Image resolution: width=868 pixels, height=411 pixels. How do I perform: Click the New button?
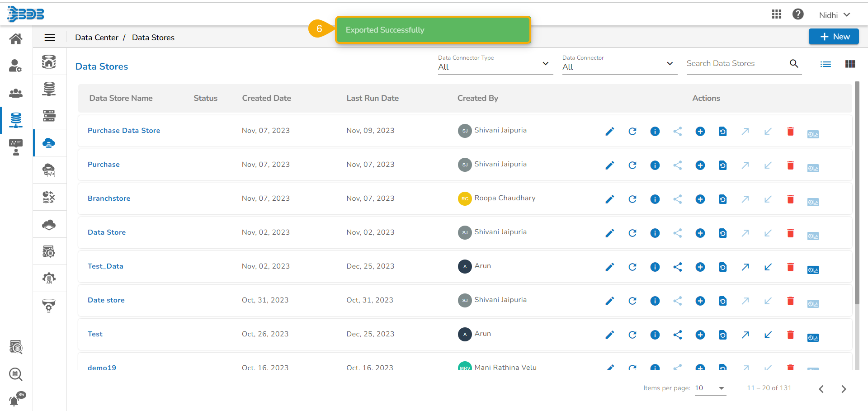[x=834, y=37]
